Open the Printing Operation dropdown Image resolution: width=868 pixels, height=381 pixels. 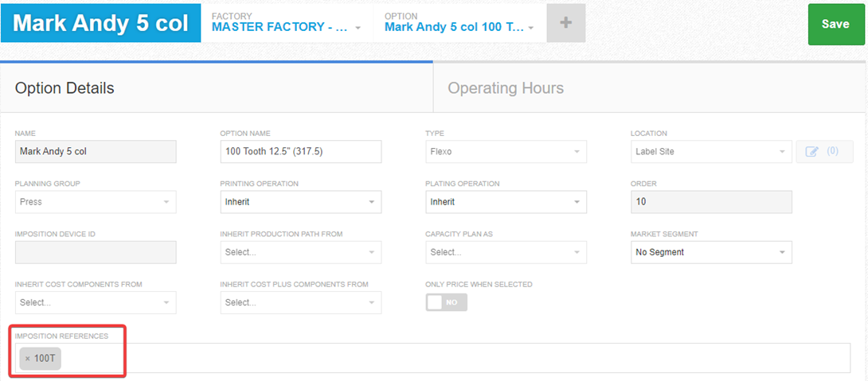[300, 202]
